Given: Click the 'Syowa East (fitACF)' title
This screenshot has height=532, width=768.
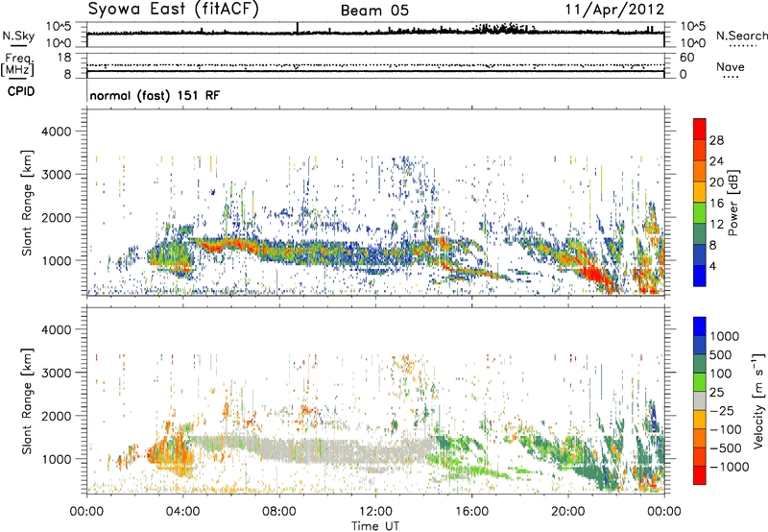Looking at the screenshot, I should point(174,10).
